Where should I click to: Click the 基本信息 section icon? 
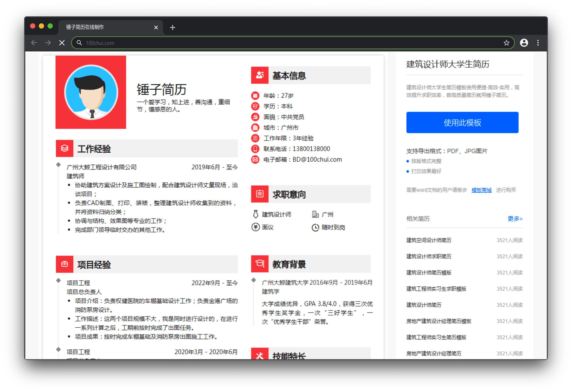coord(260,75)
